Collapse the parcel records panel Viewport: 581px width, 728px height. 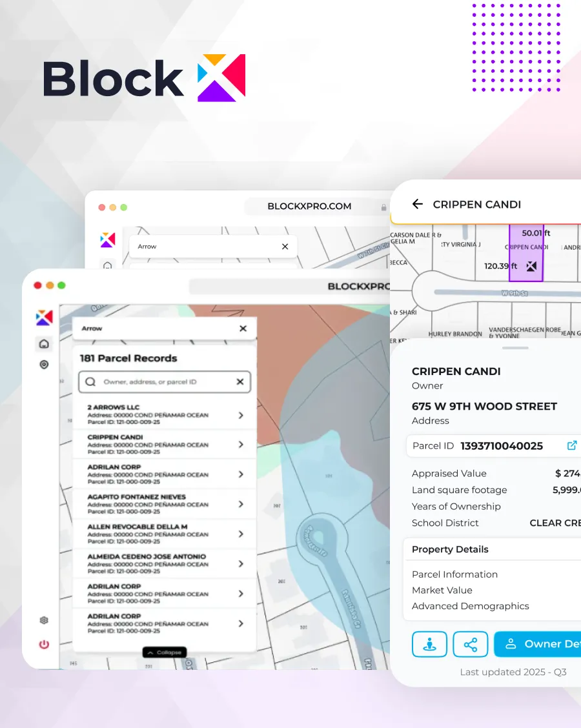[165, 652]
